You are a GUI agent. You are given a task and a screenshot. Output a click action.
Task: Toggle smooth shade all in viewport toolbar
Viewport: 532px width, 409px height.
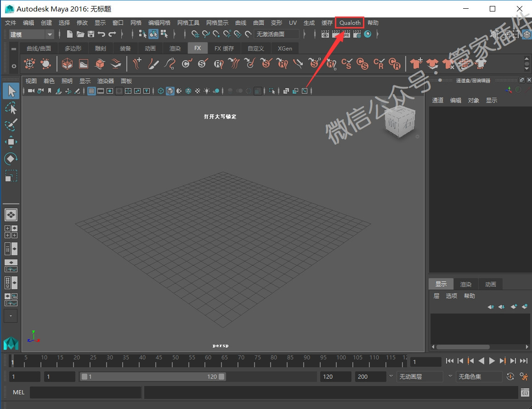(x=170, y=91)
